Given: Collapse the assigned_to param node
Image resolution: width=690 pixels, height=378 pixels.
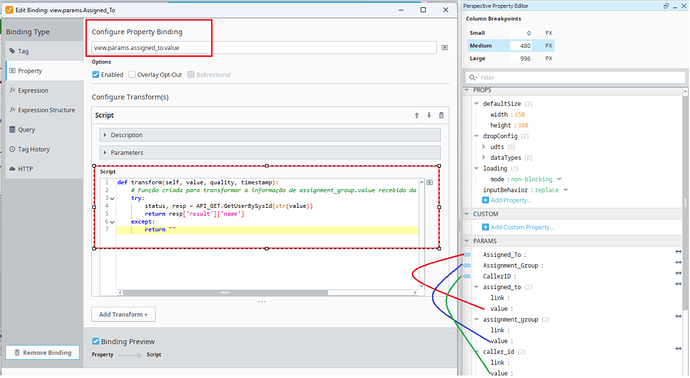Looking at the screenshot, I should [477, 287].
